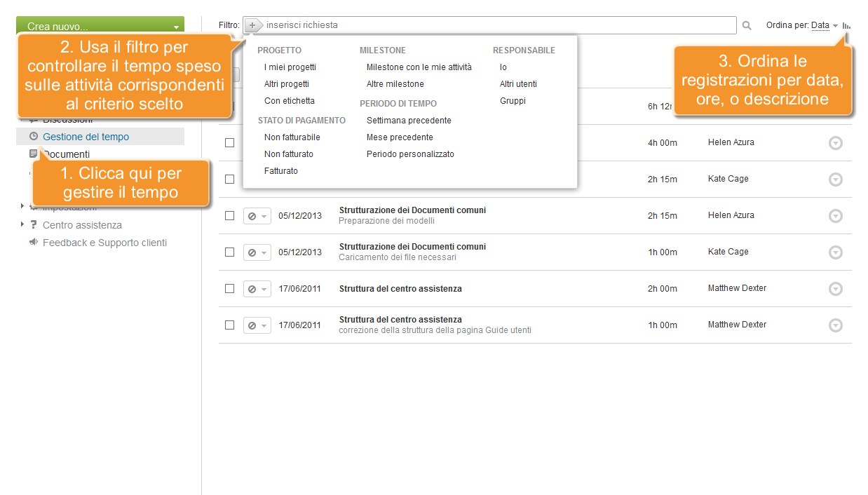Select filter Altri progetti
Image resolution: width=868 pixels, height=495 pixels.
pos(287,84)
